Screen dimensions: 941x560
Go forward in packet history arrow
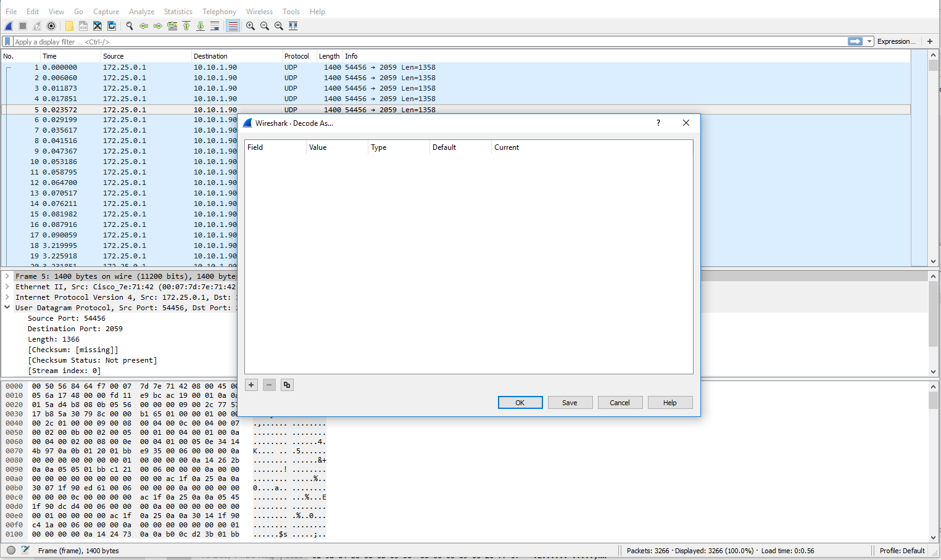click(158, 26)
